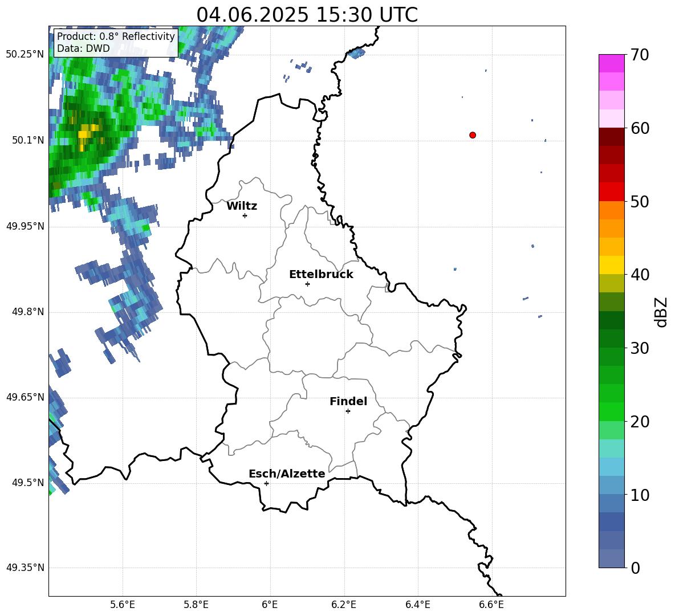Click the 49.35°N latitude label
Image resolution: width=675 pixels, height=616 pixels.
coord(25,568)
